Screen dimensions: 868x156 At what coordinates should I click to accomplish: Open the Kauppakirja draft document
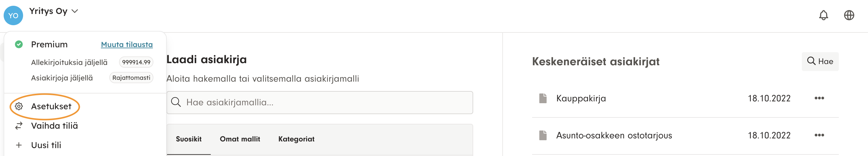[x=581, y=98]
